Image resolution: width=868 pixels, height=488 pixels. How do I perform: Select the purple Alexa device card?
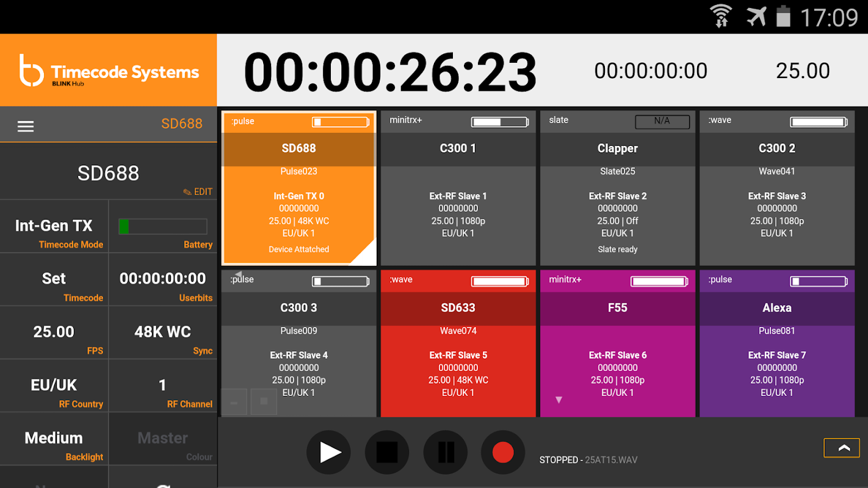(x=777, y=343)
